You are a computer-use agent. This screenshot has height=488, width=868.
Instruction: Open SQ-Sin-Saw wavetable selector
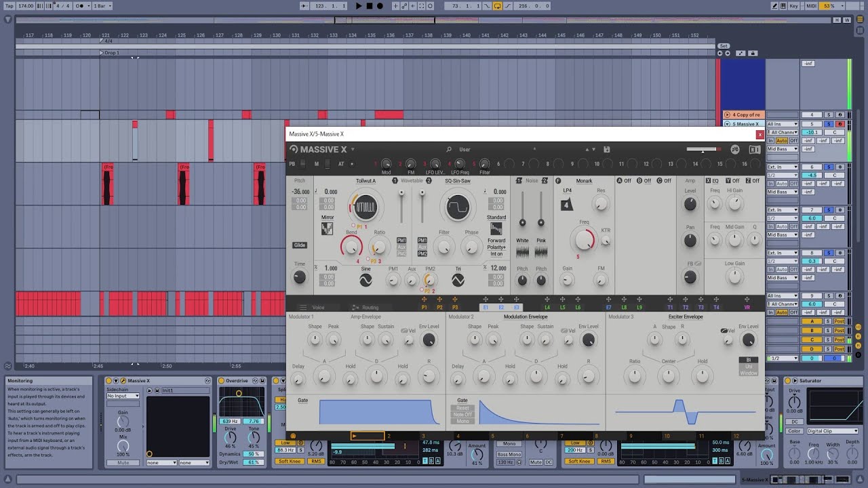(x=458, y=181)
